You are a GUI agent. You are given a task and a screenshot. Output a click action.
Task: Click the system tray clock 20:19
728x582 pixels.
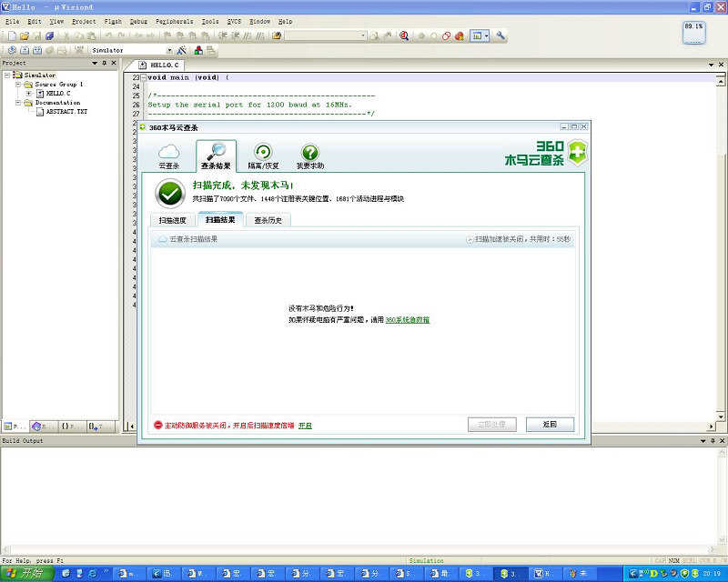[712, 574]
